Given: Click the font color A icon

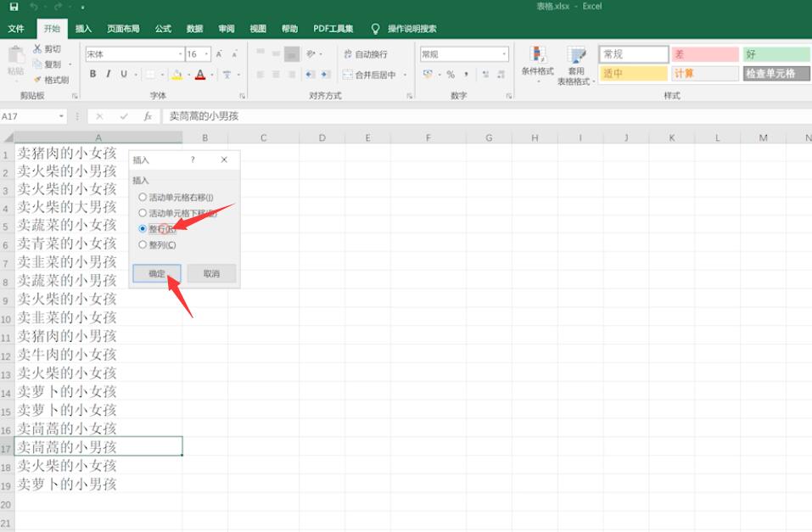Looking at the screenshot, I should 200,75.
